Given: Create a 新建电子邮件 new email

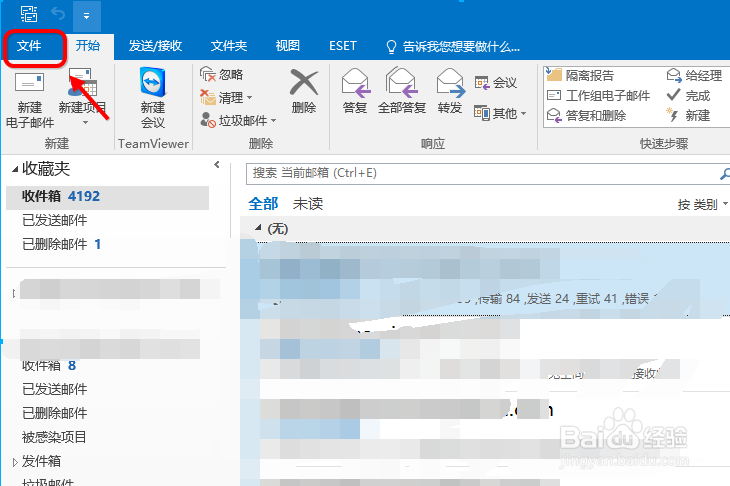Looking at the screenshot, I should pos(29,99).
